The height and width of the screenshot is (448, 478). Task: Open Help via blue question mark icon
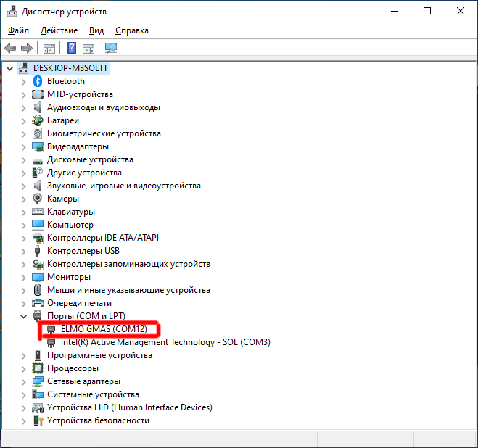point(71,48)
